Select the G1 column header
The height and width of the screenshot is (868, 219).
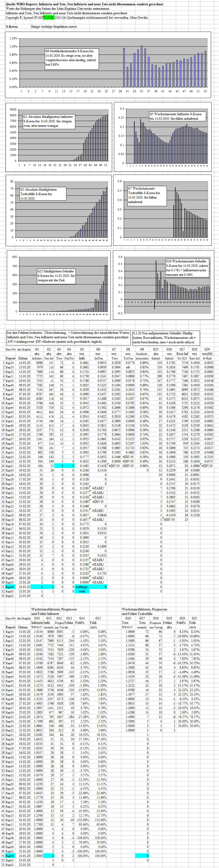[37, 349]
